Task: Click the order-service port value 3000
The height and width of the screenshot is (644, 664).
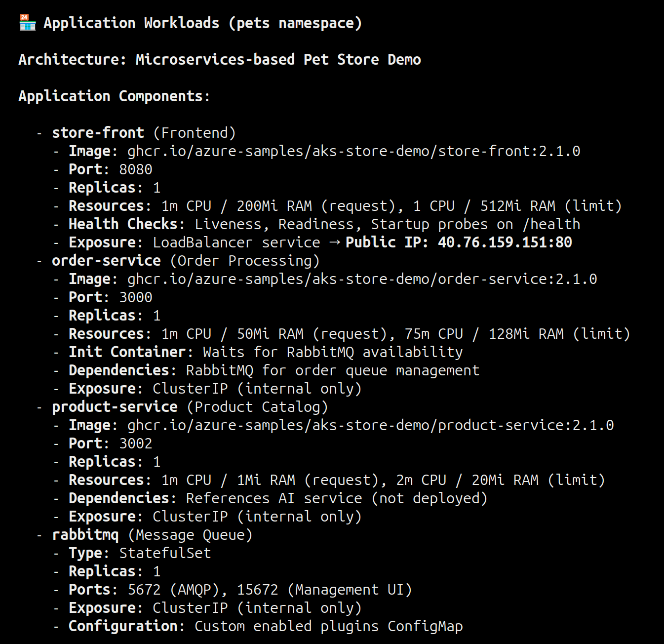Action: click(136, 297)
